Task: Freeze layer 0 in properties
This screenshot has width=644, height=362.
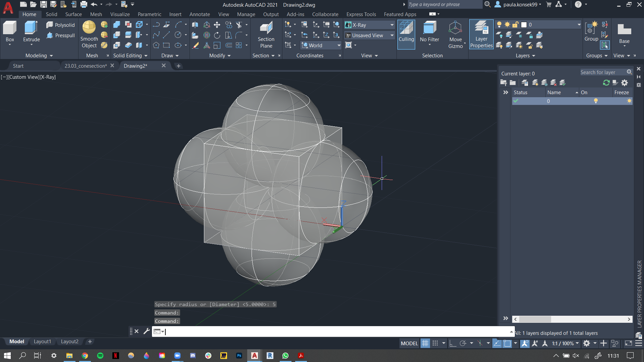Action: (629, 101)
